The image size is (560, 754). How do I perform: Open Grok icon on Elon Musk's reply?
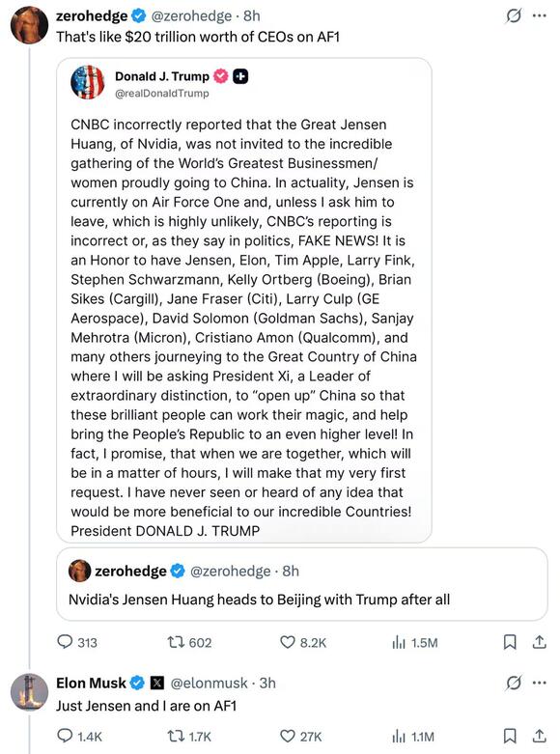(514, 683)
